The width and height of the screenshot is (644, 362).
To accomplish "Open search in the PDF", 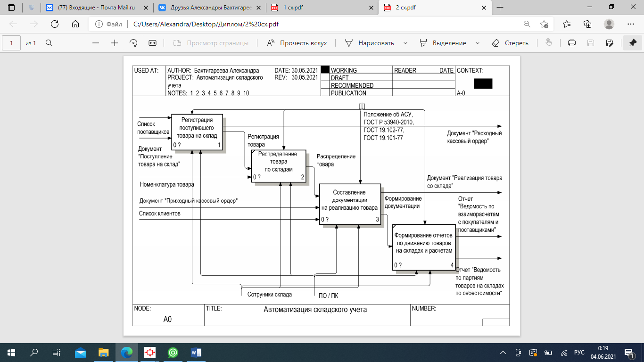I will [49, 43].
